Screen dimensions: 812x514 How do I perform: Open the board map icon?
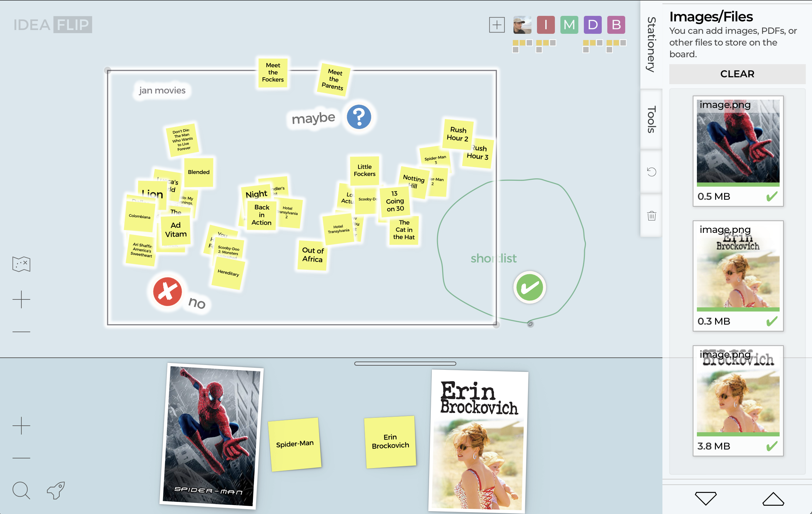click(x=21, y=264)
